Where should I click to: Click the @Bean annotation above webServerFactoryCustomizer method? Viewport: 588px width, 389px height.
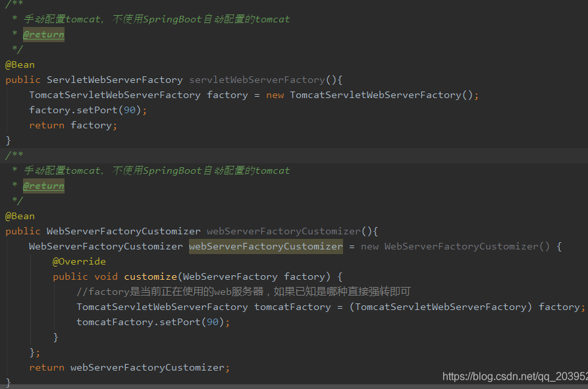click(20, 217)
